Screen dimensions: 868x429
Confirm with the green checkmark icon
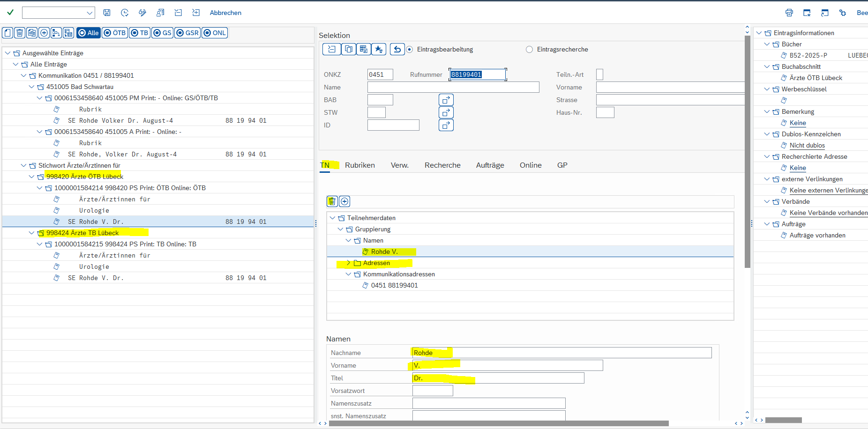(10, 13)
